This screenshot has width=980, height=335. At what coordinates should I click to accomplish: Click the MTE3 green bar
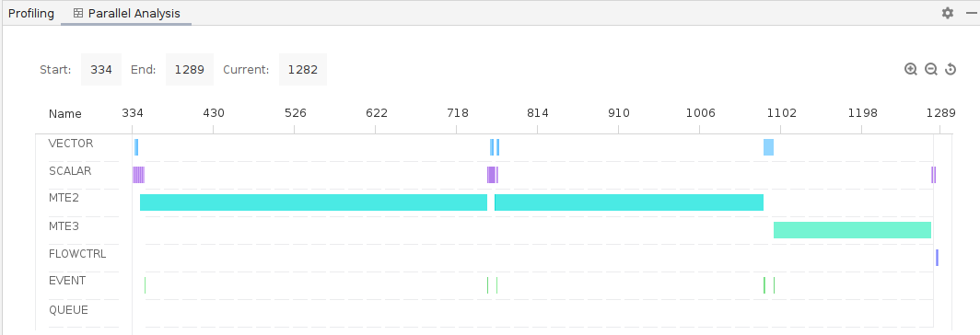coord(853,230)
